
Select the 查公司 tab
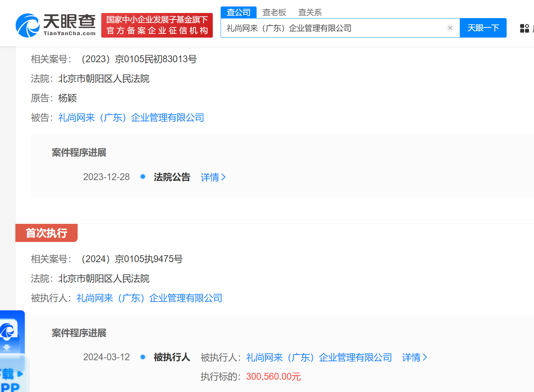[x=238, y=12]
